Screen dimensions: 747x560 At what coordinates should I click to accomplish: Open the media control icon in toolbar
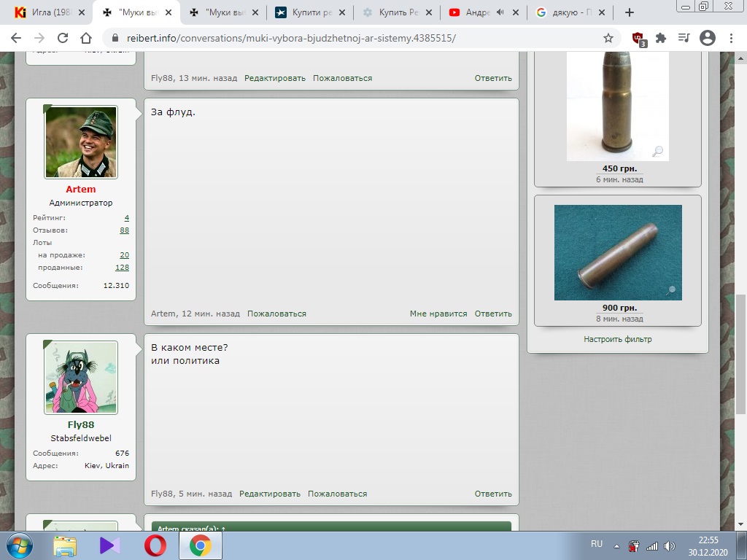tap(684, 38)
